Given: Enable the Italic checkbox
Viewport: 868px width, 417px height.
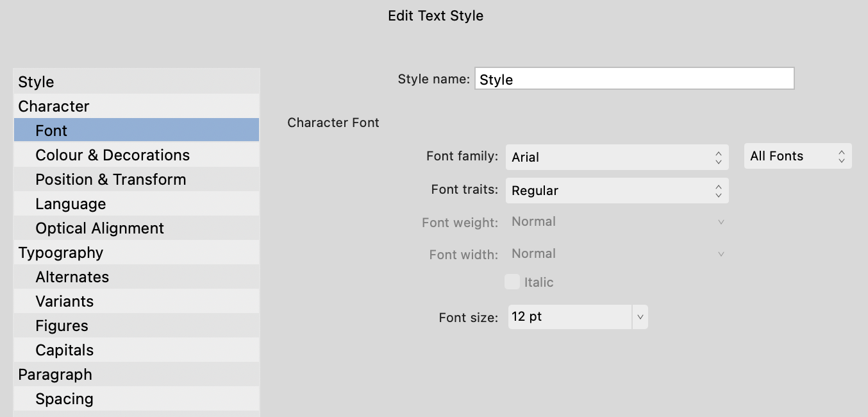Looking at the screenshot, I should tap(512, 282).
